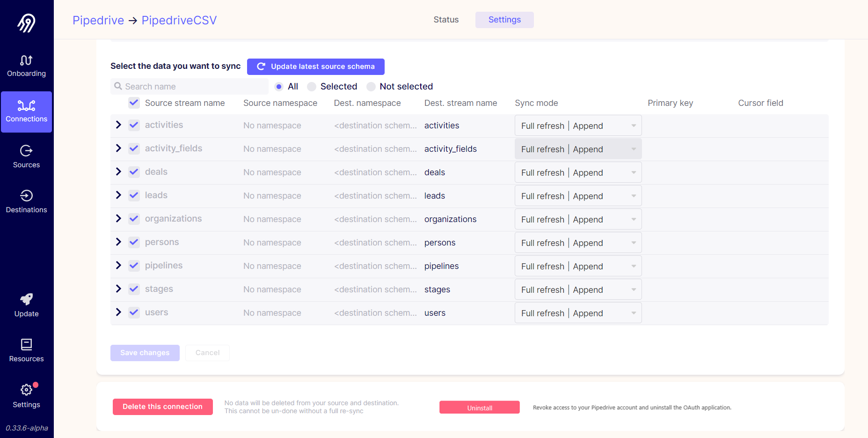Open sync mode dropdown for activity_fields
This screenshot has height=438, width=868.
pos(578,149)
